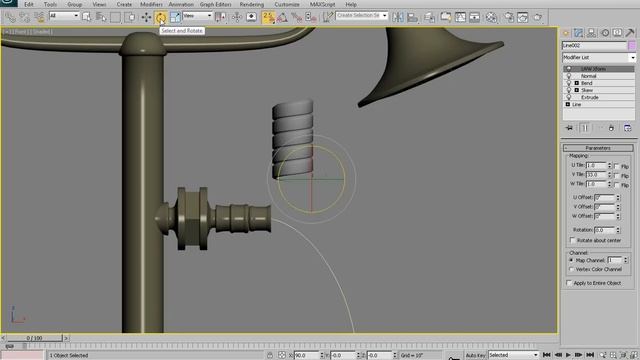The image size is (640, 360).
Task: Check the V Tile Flip checkbox
Action: tap(616, 176)
